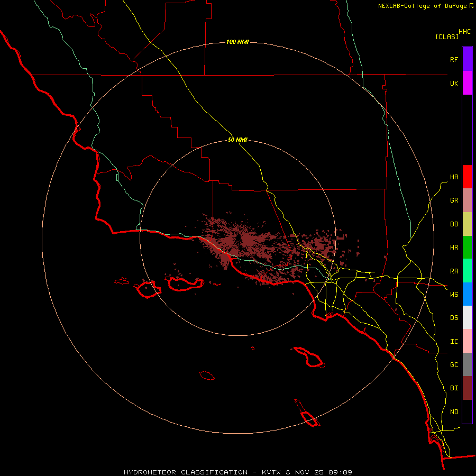Screen dimensions: 476x476
Task: Click the GC gray legend color swatch
Action: pyautogui.click(x=467, y=364)
